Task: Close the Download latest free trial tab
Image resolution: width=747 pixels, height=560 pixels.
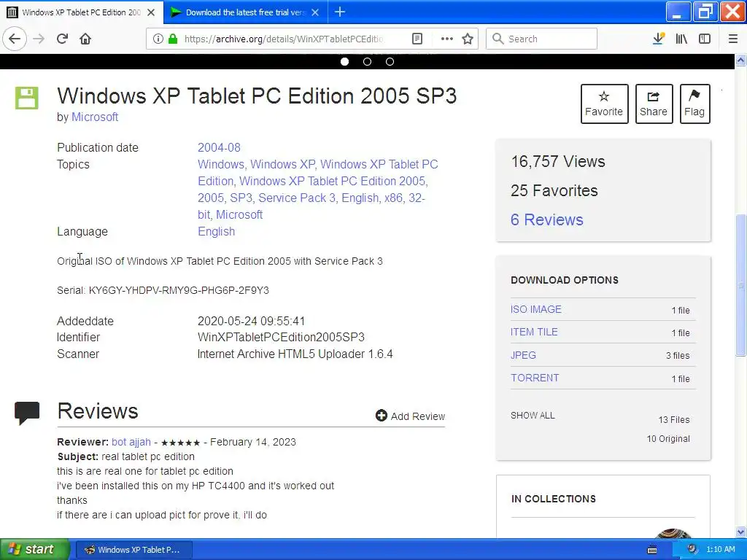Action: click(x=315, y=12)
